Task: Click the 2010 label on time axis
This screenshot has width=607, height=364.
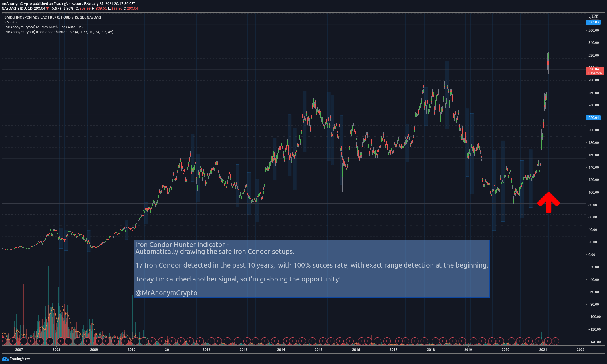Action: point(132,350)
